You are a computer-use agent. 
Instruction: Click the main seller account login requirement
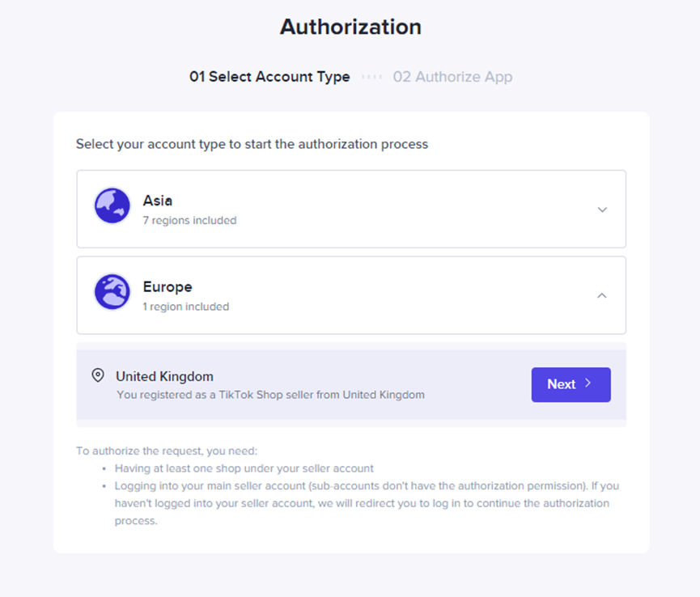pos(361,503)
